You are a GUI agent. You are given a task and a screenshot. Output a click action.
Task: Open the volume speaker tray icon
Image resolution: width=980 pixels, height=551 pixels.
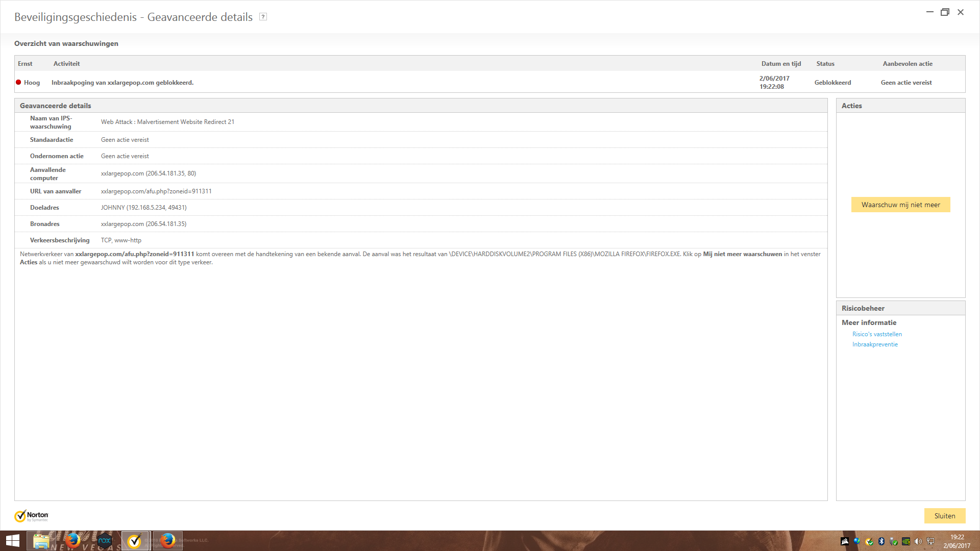[918, 541]
